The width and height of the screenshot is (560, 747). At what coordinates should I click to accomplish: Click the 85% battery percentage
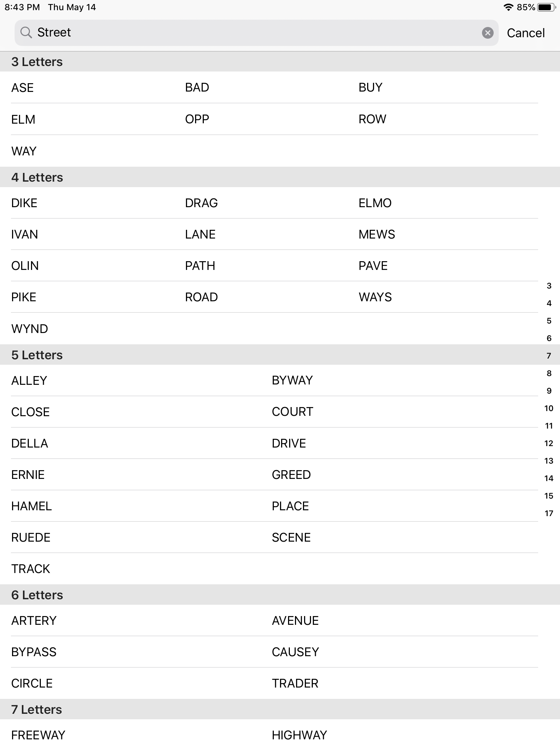coord(525,7)
